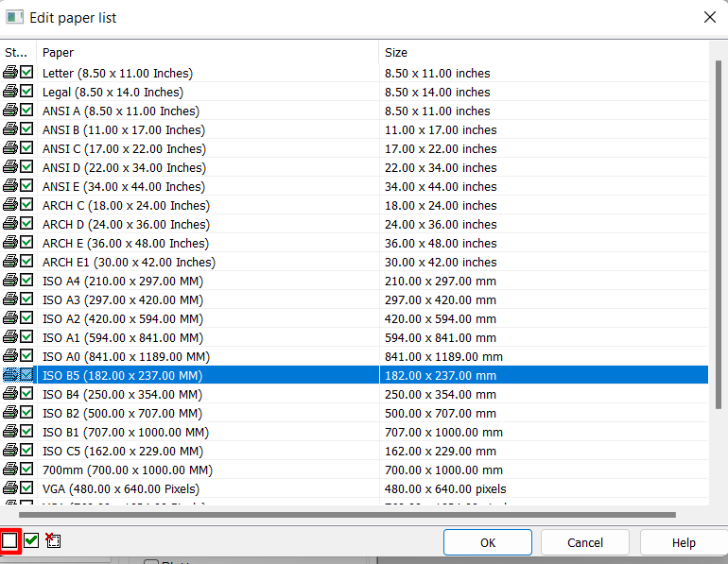Cancel the paper list edits
Viewport: 728px width, 564px height.
coord(585,542)
